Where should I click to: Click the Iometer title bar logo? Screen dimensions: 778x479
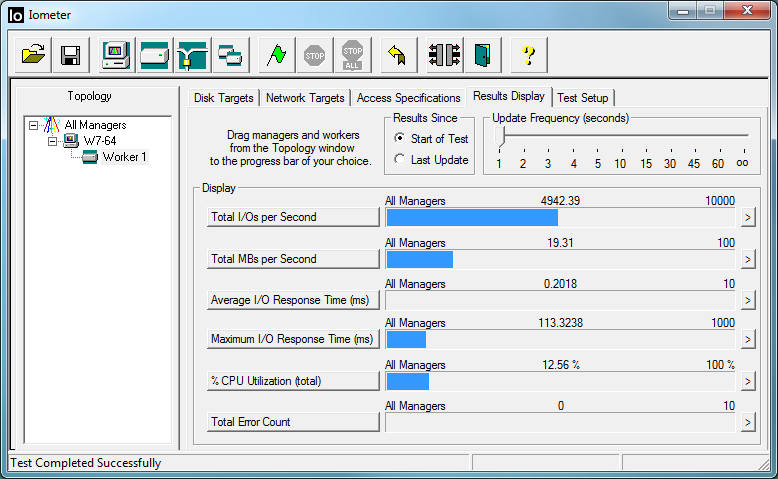tap(16, 15)
